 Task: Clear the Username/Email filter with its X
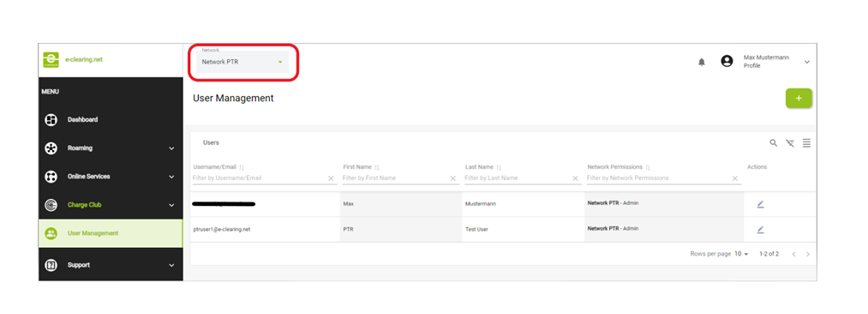coord(331,178)
